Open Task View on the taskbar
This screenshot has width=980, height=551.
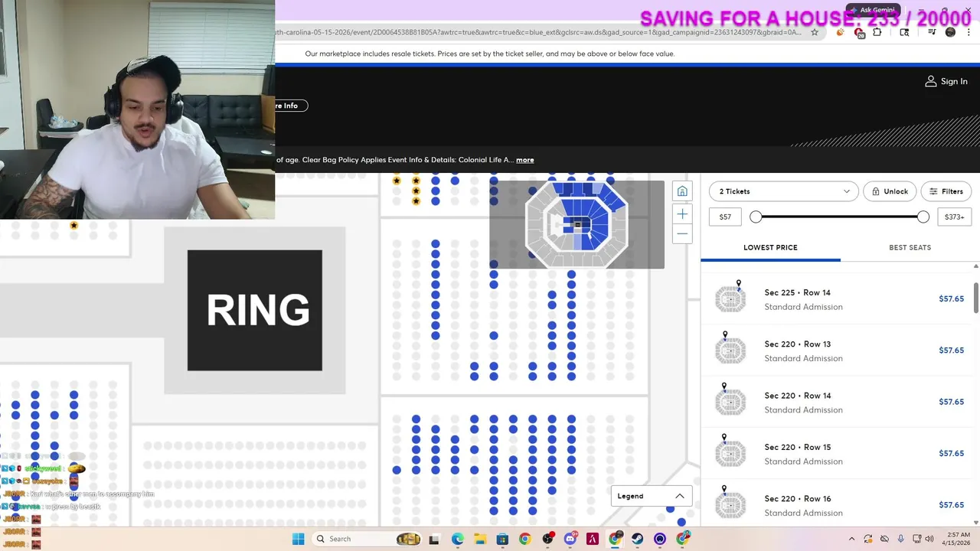[x=434, y=539]
